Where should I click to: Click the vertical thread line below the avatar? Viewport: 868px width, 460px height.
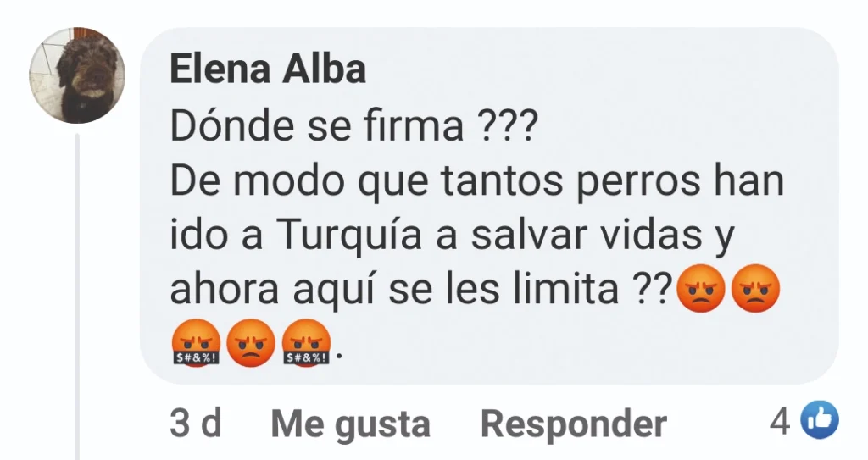click(77, 297)
